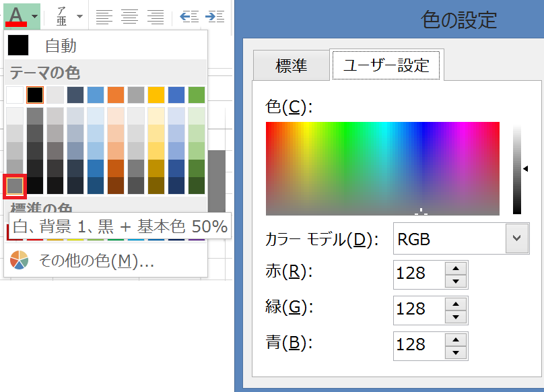The width and height of the screenshot is (544, 392).
Task: Click the align left icon
Action: [104, 16]
